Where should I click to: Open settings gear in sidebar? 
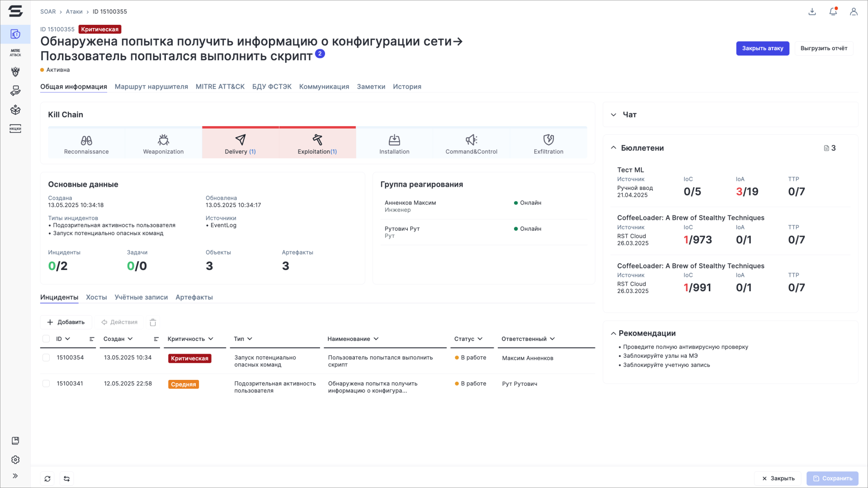(x=15, y=460)
